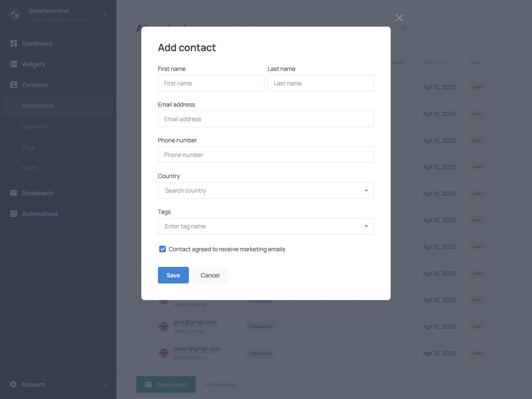Select the jack@gmail.com row checkbox

point(149,327)
